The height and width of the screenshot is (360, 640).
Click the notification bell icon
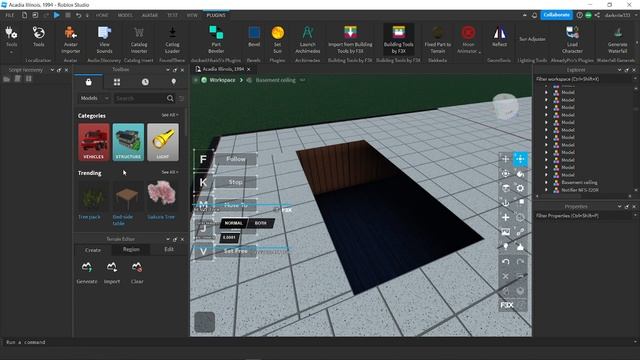pyautogui.click(x=534, y=15)
